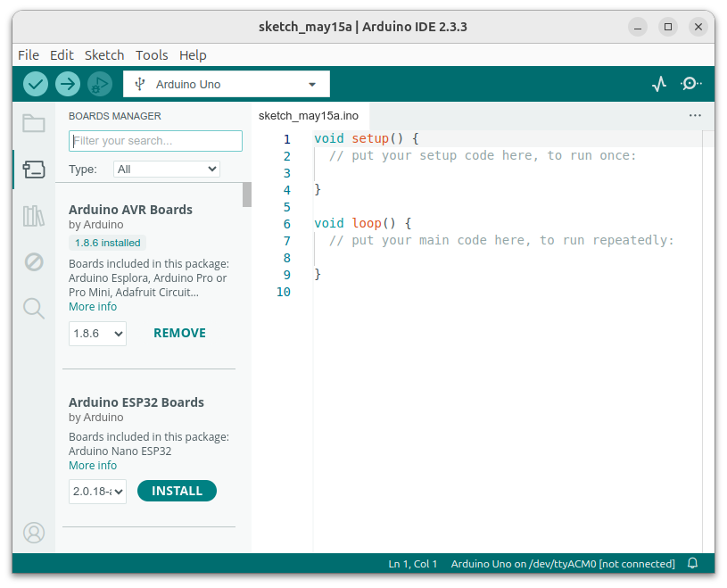The image size is (727, 588).
Task: Open the Library Manager books icon
Action: [x=34, y=216]
